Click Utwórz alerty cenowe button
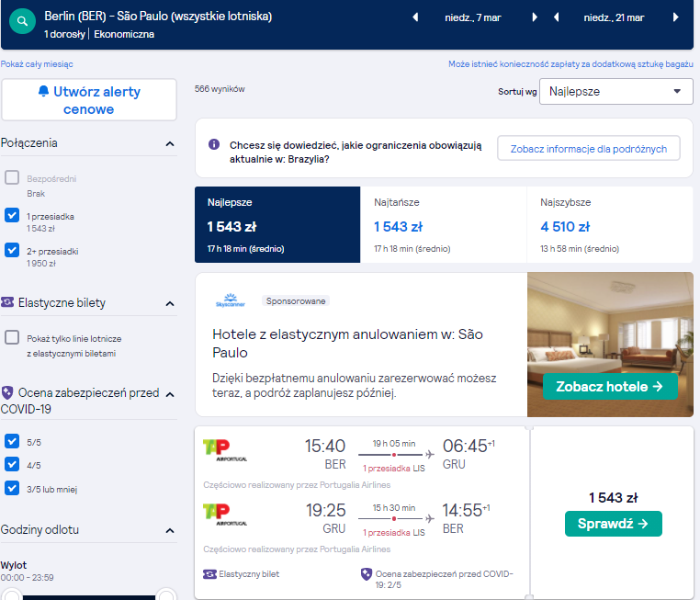The image size is (700, 600). point(89,100)
